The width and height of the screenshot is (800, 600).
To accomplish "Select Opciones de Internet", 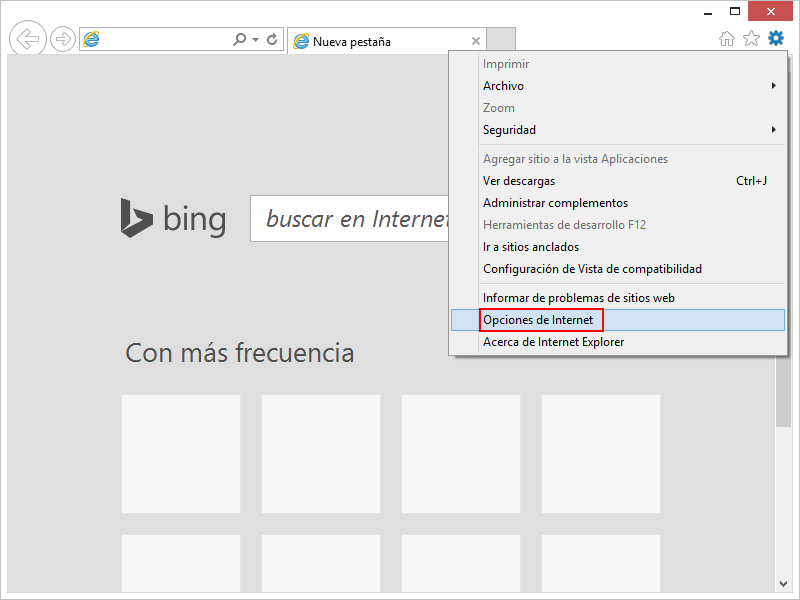I will (540, 319).
